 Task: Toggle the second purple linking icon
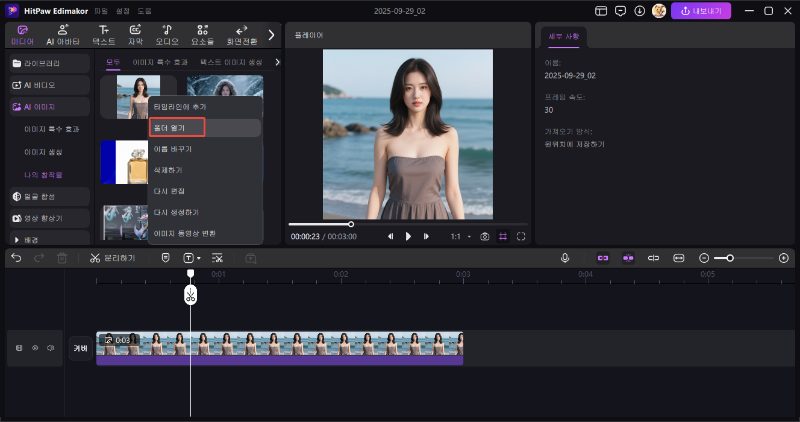pos(628,258)
